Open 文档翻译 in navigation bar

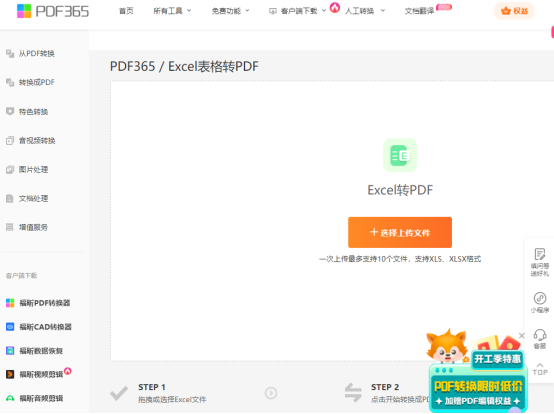pyautogui.click(x=419, y=11)
